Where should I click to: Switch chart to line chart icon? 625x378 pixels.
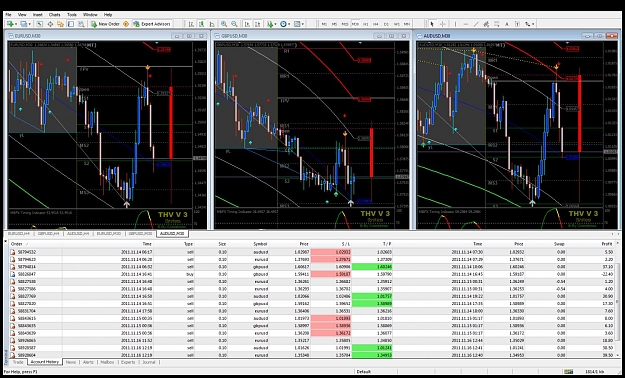tap(212, 24)
